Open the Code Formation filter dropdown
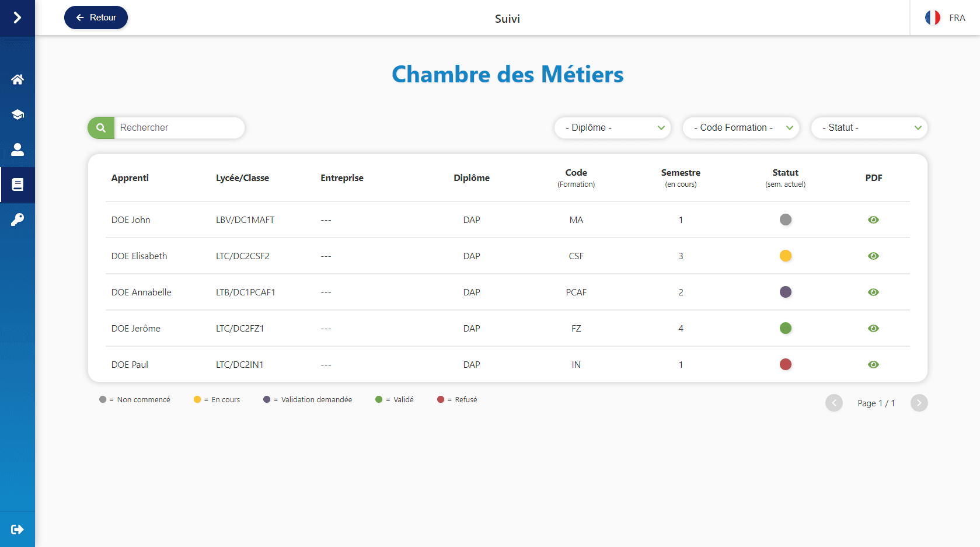Screen dimensions: 980x547 pos(741,128)
